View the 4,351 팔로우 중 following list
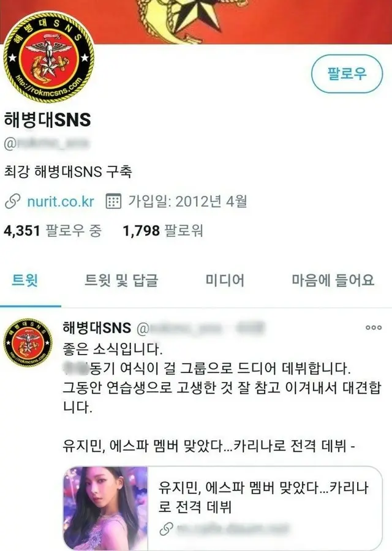 tap(53, 231)
